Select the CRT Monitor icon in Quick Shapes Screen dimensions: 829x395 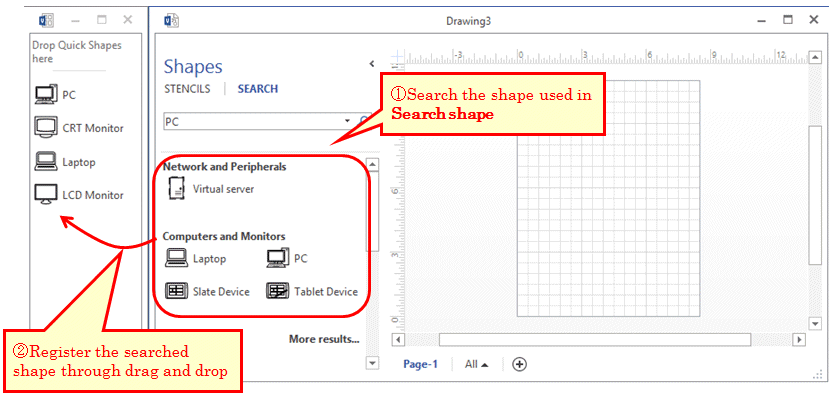(45, 127)
